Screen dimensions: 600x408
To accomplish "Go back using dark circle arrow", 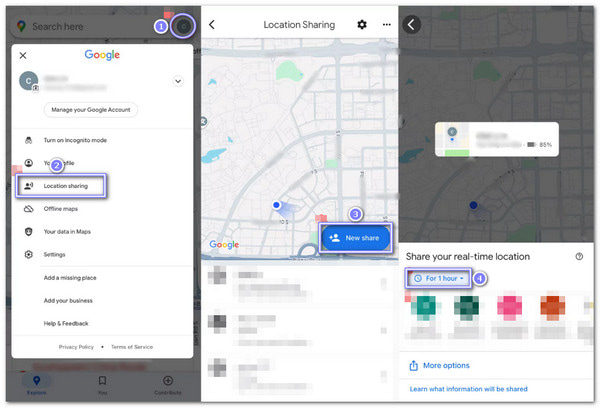I will coord(411,25).
